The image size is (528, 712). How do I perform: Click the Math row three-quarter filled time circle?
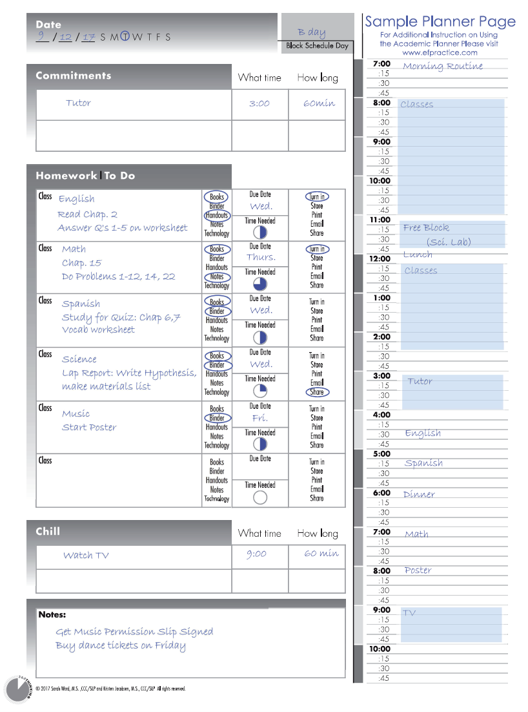click(260, 284)
